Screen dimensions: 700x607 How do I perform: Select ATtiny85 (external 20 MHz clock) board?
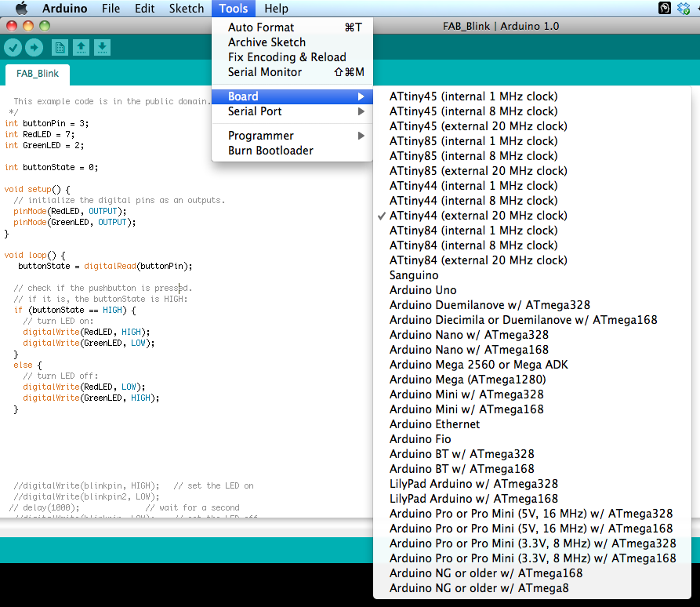tap(531, 171)
